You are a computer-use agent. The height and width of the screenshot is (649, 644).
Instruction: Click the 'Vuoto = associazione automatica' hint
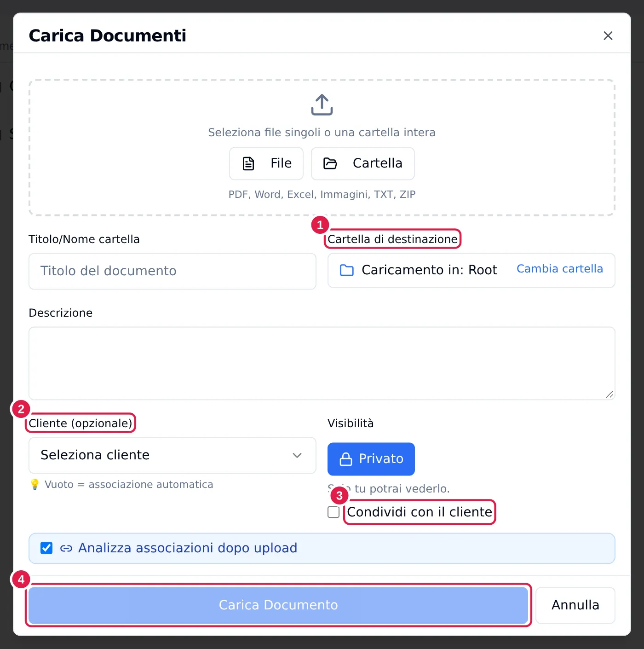(x=129, y=485)
